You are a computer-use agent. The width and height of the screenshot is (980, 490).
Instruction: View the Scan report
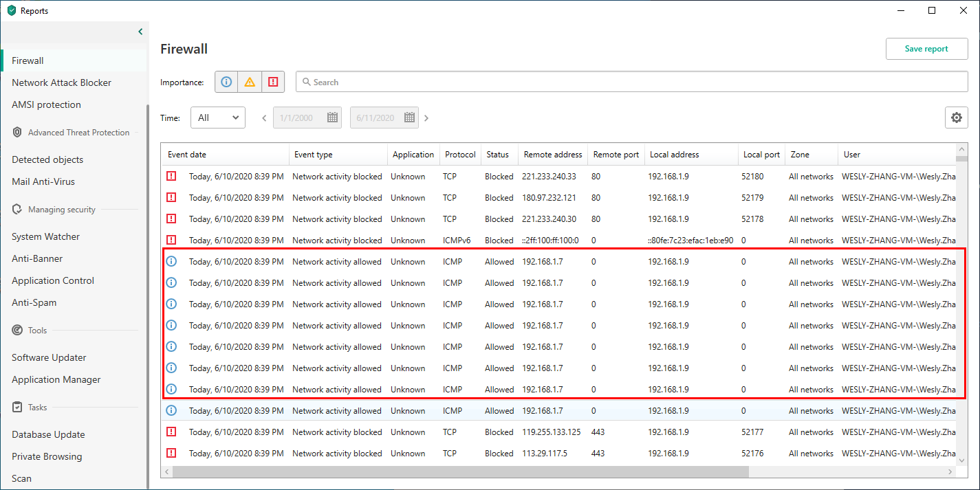coord(21,478)
